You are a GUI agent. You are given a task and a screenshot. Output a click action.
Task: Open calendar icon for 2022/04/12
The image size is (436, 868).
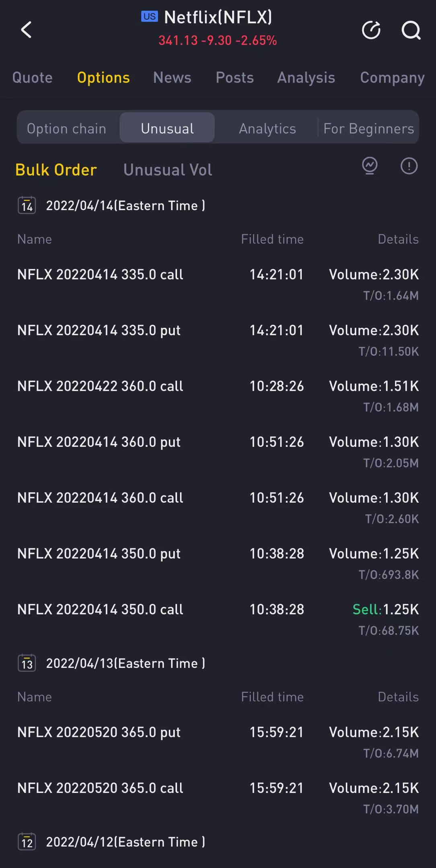click(x=27, y=842)
